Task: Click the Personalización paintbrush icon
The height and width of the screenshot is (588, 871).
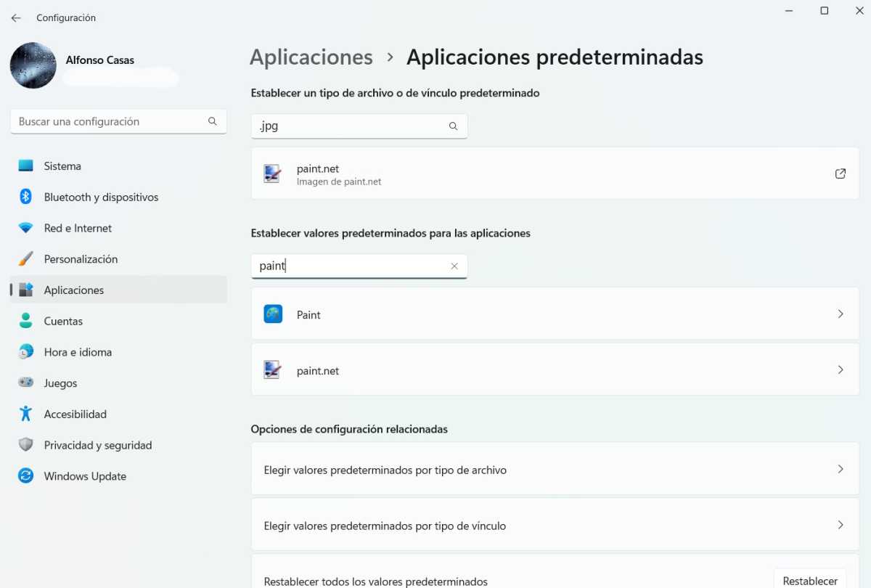Action: pyautogui.click(x=26, y=259)
